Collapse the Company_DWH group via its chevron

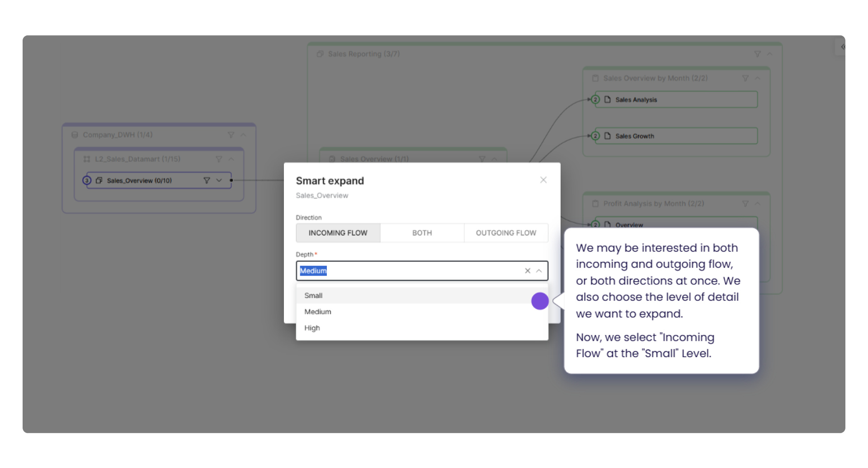click(244, 135)
